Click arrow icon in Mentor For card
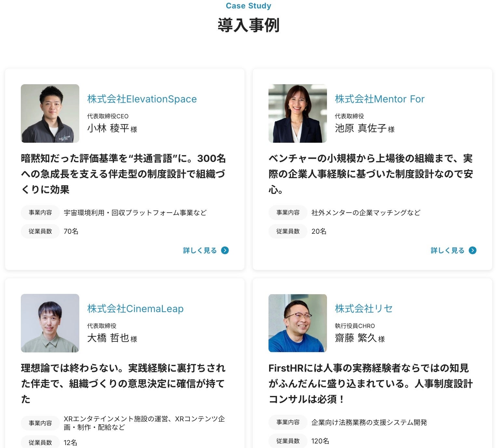This screenshot has width=496, height=448. tap(473, 250)
